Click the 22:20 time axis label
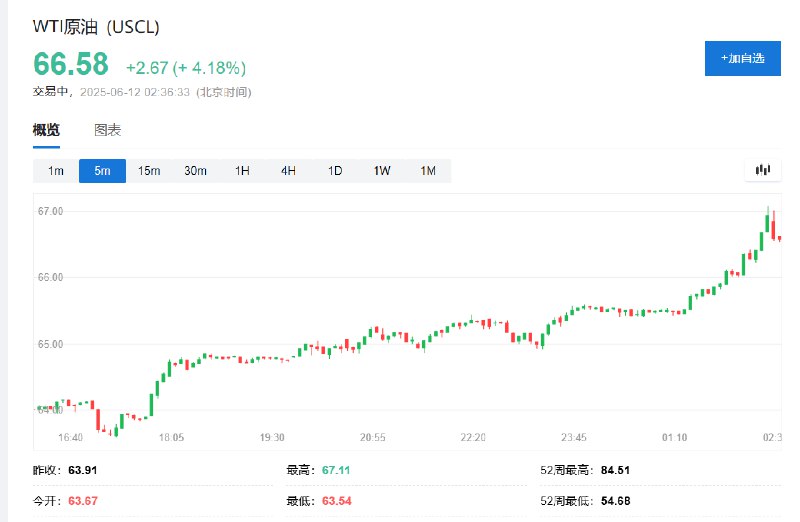The height and width of the screenshot is (522, 800). pos(473,438)
